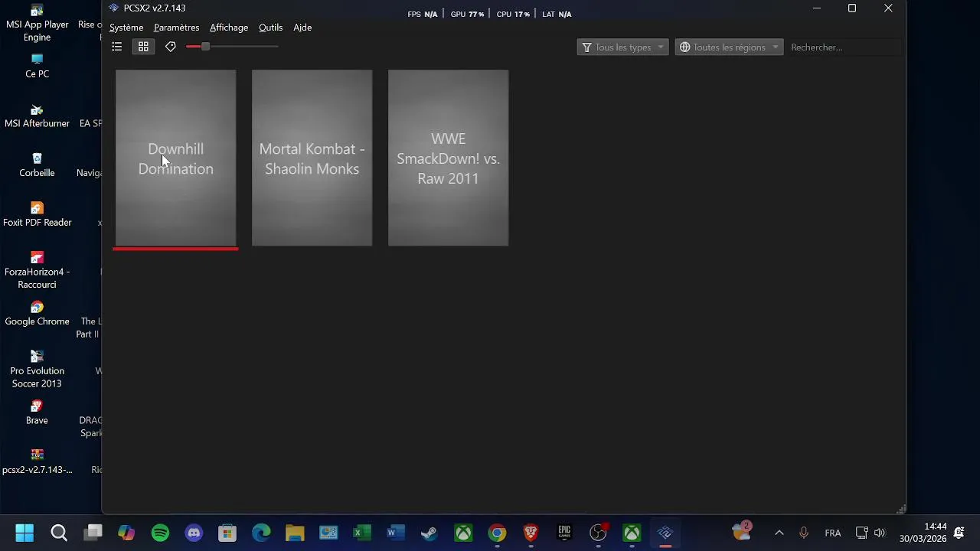Select WWE SmackDown! vs. Raw 2011 cover

pos(448,158)
